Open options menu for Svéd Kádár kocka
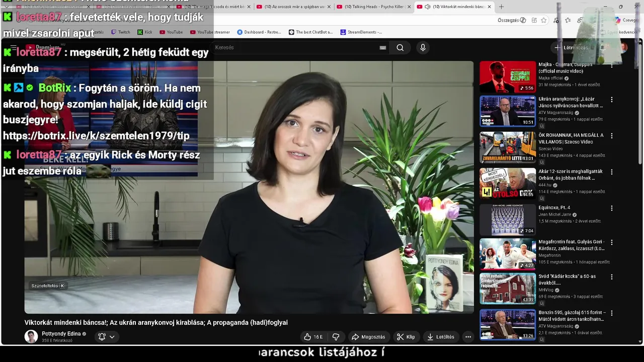 coord(612,277)
